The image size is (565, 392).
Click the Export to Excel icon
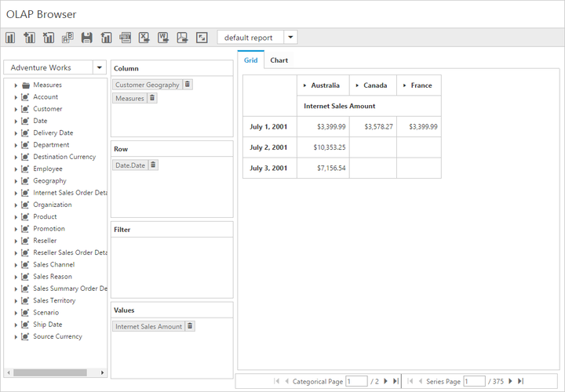coord(144,38)
